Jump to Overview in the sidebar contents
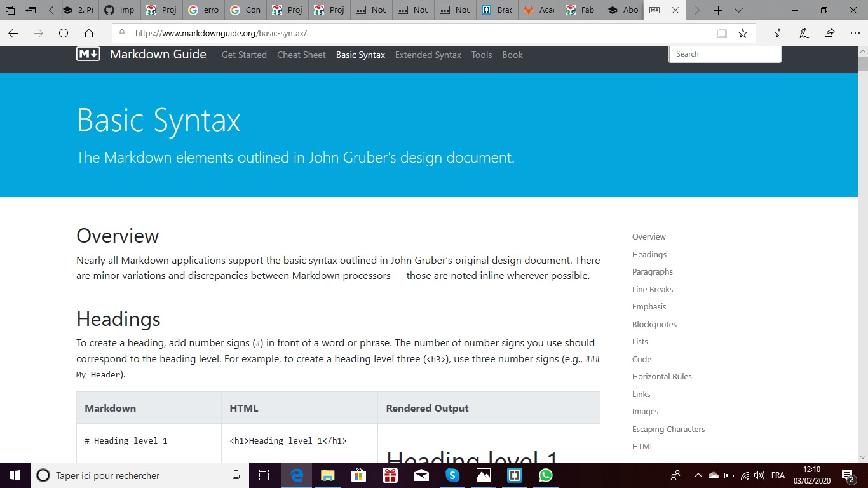The width and height of the screenshot is (868, 488). coord(649,237)
